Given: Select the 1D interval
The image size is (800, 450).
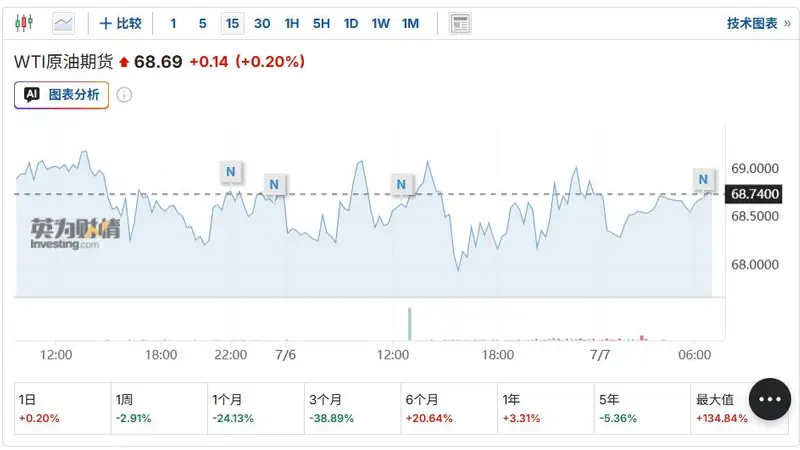Looking at the screenshot, I should [351, 23].
